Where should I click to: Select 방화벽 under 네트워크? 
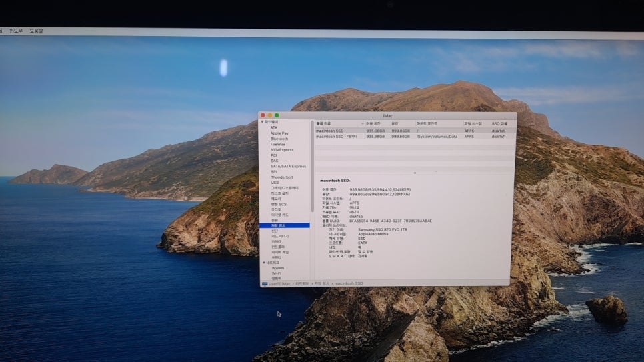coord(277,278)
